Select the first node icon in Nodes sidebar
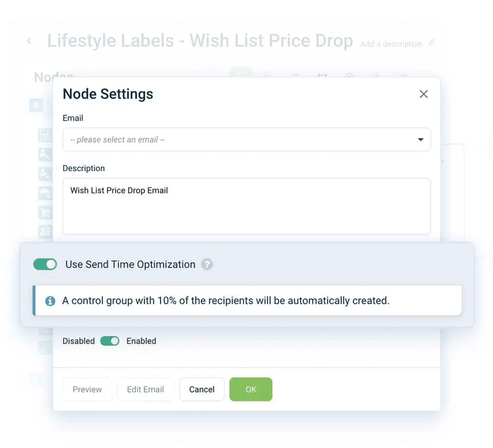 (x=45, y=135)
